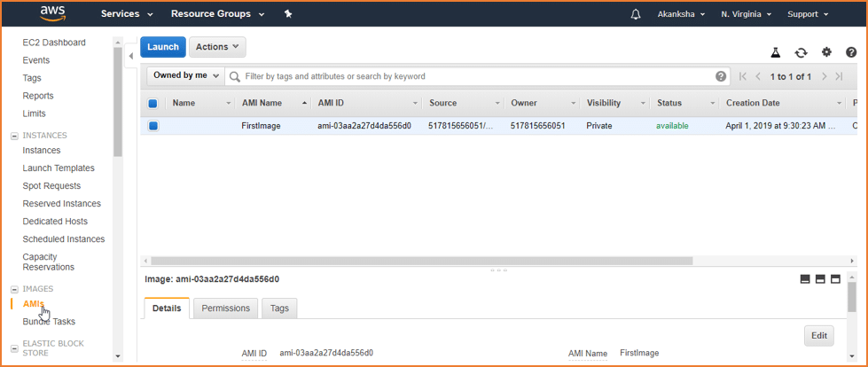
Task: Open Dedicated Hosts in sidebar
Action: tap(55, 221)
